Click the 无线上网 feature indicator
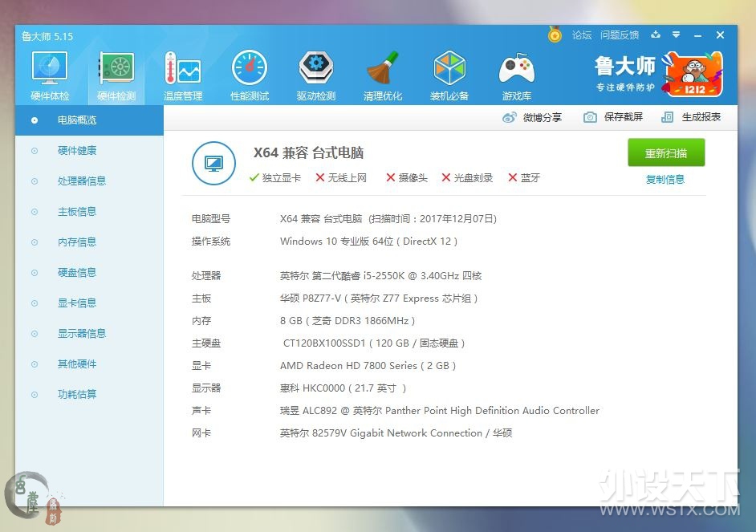Viewport: 756px width, 532px height. [341, 178]
